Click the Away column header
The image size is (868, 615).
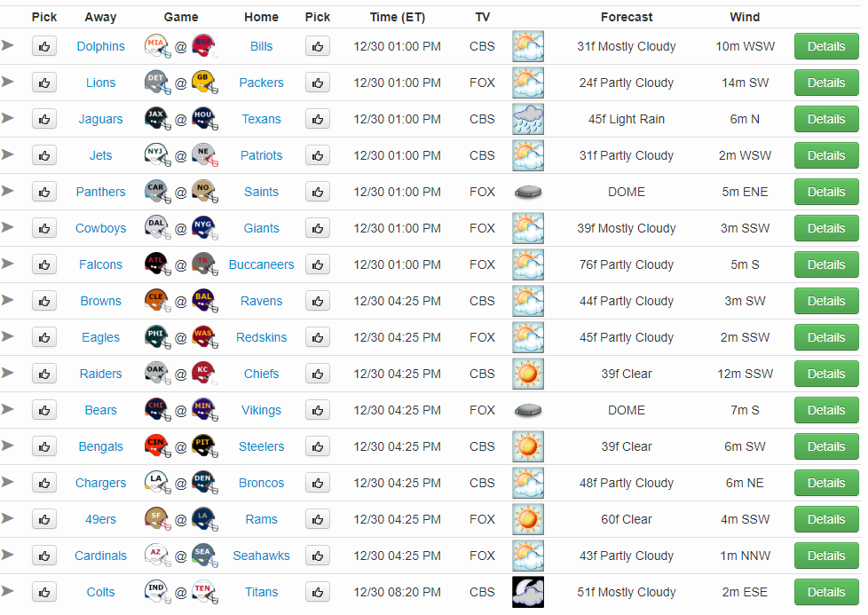[101, 17]
